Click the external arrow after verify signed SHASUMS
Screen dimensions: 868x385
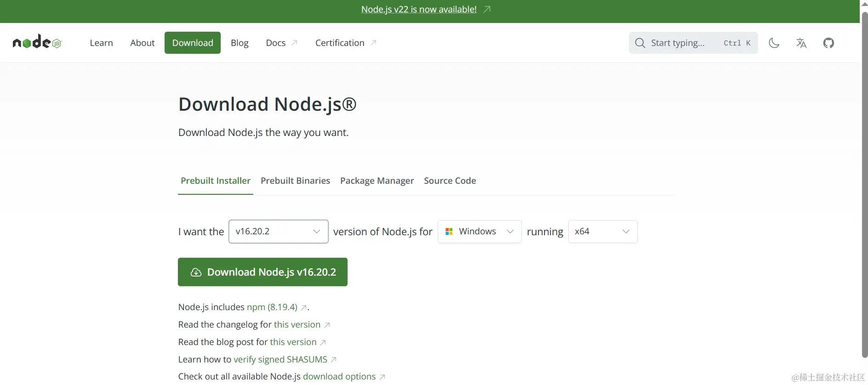point(334,360)
